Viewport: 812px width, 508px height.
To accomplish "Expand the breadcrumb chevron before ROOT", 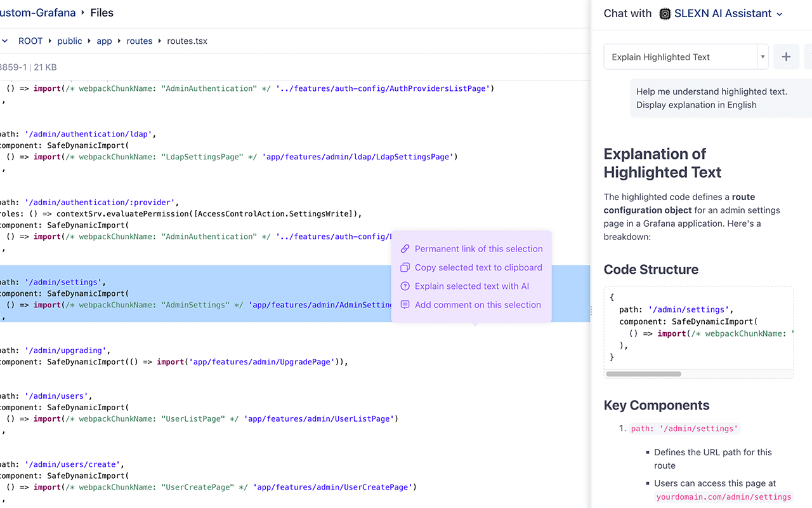I will (5, 41).
